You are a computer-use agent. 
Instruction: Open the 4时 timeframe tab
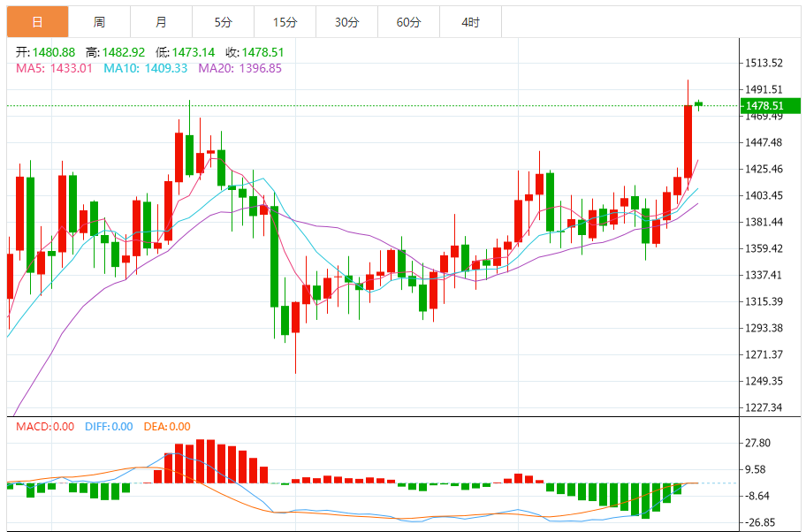470,22
